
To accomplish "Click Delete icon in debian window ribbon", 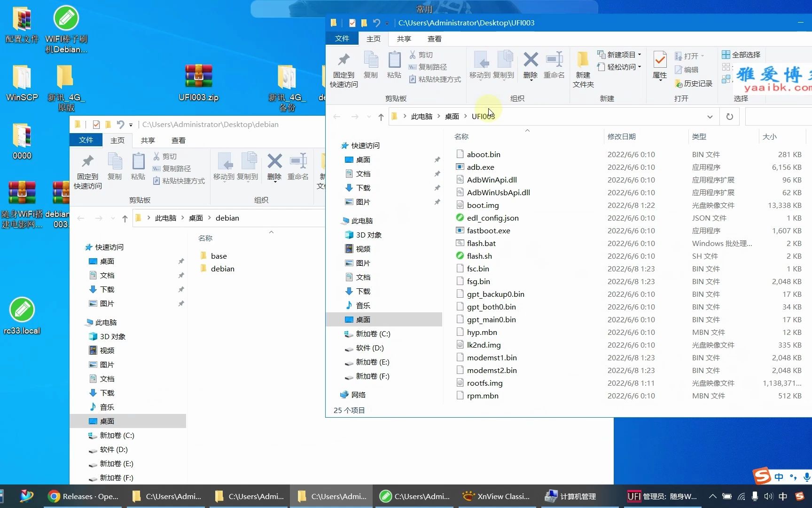I will click(274, 167).
